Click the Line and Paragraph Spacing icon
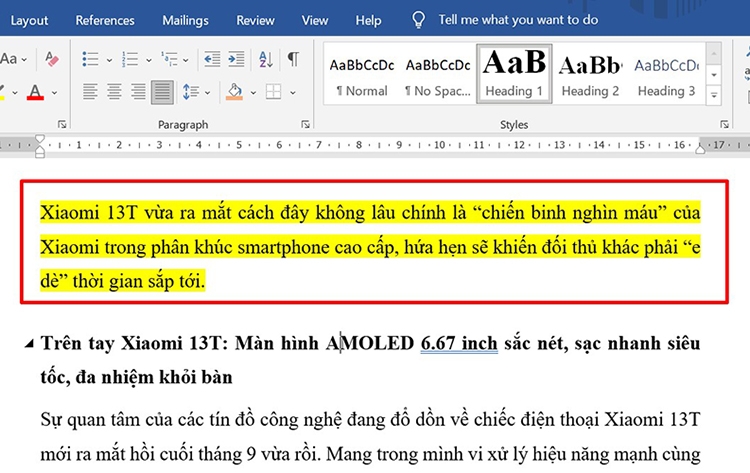 [x=191, y=92]
